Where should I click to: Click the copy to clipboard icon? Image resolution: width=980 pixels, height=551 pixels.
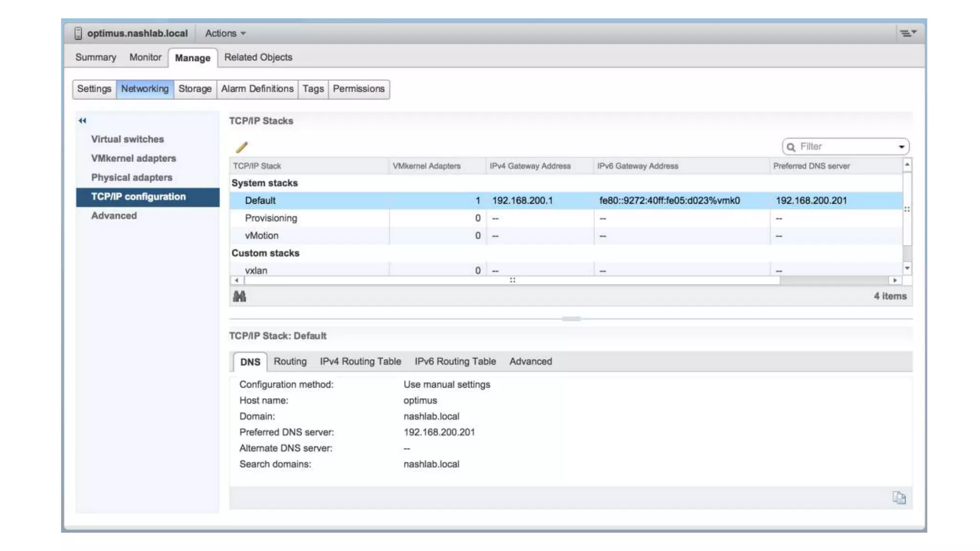click(899, 498)
